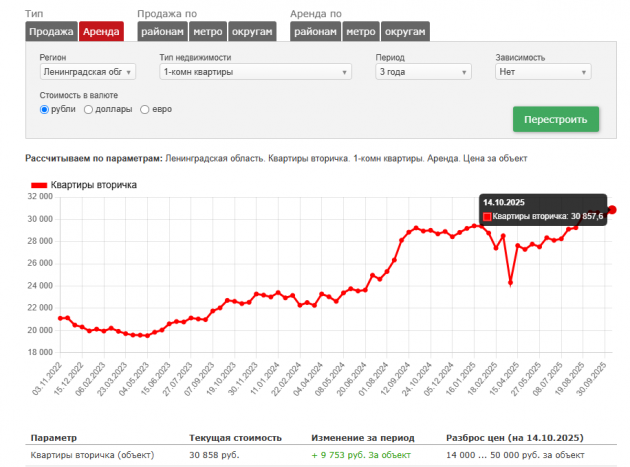Click the lowest dip point near 15.04.2025
Viewport: 630px width, 467px height.
click(510, 283)
